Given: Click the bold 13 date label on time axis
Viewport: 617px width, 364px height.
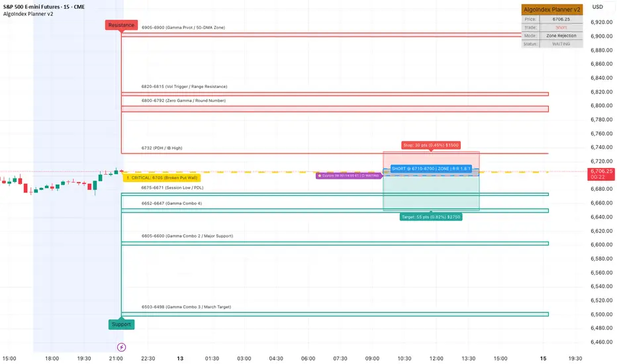Looking at the screenshot, I should (x=180, y=359).
